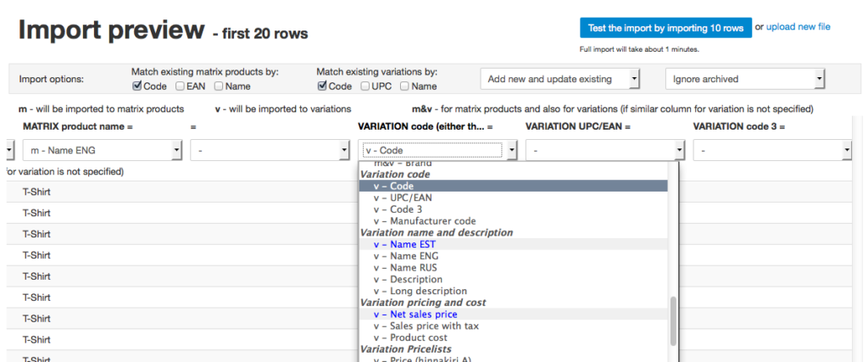Image resolution: width=868 pixels, height=362 pixels.
Task: Select v - Name EST option
Action: (x=513, y=244)
